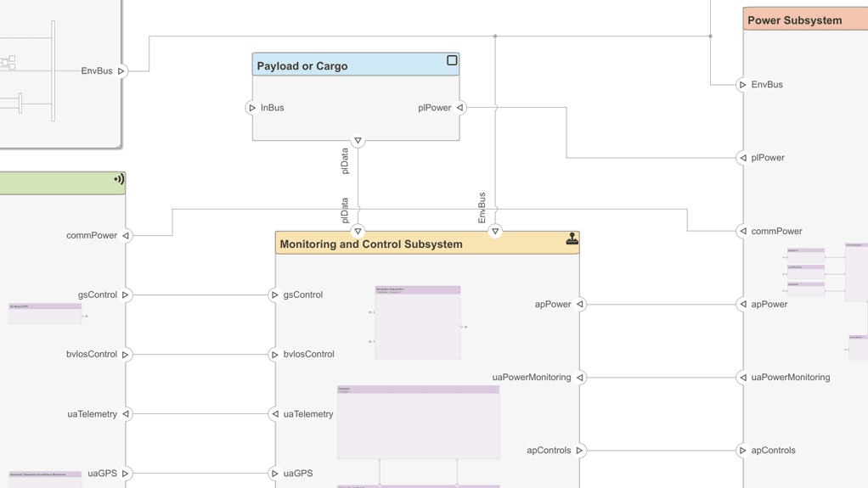The height and width of the screenshot is (488, 868).
Task: Click the EnvBus port arrow on Power Subsystem
Action: tap(743, 85)
